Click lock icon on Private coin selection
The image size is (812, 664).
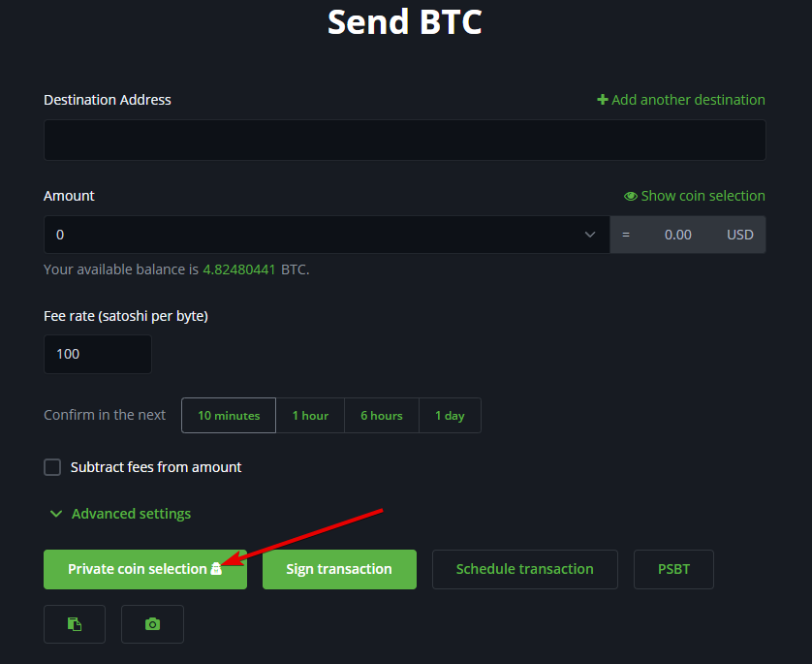click(x=216, y=569)
